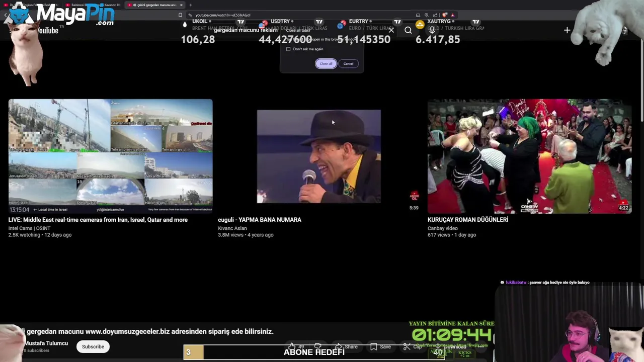Image resolution: width=644 pixels, height=362 pixels.
Task: Open the Brave Shields icon in address bar
Action: [445, 15]
